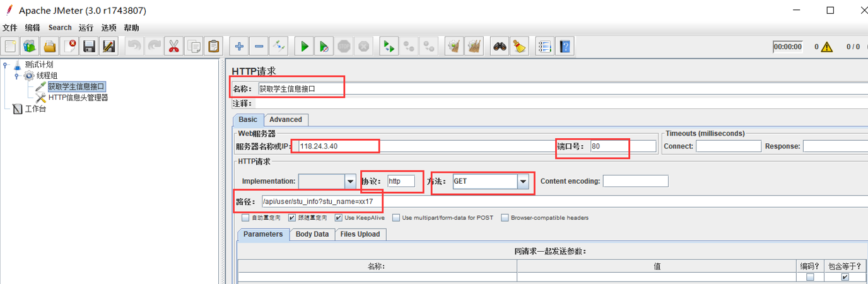Screen dimensions: 868x284
Task: Click the 注释 comments field
Action: (561, 104)
